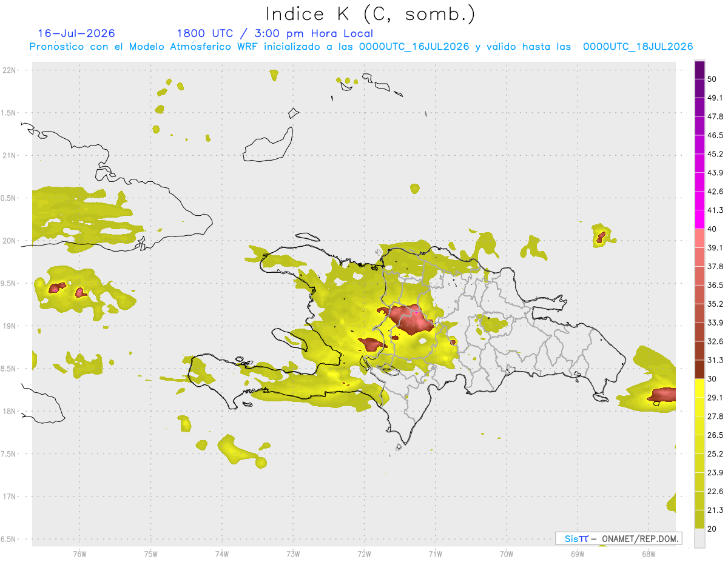Click longitude label "76W"

(79, 554)
